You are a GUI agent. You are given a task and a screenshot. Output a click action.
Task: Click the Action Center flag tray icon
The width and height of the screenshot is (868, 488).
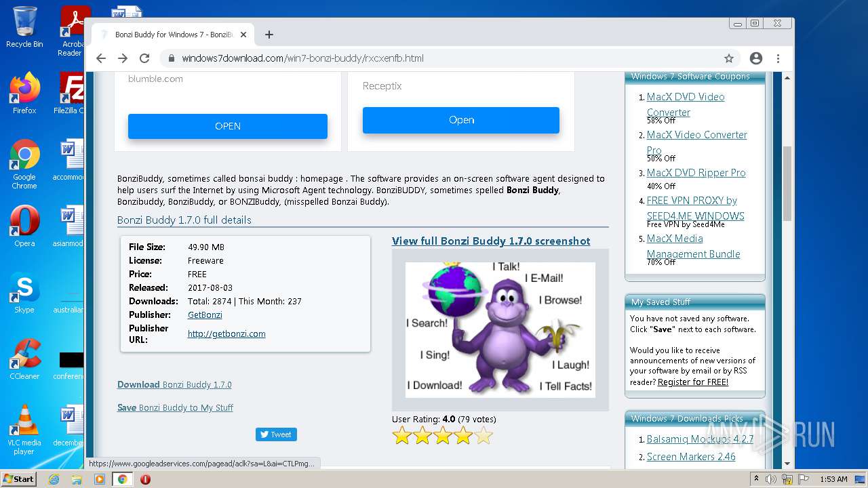(804, 479)
